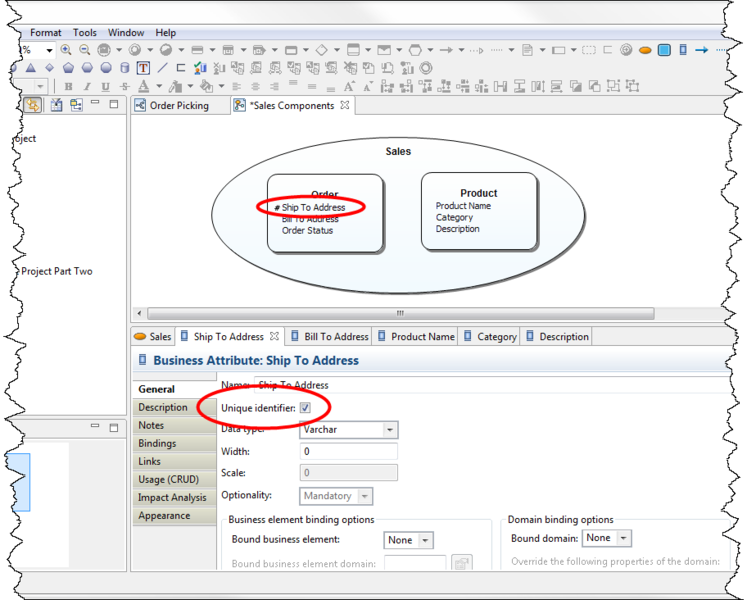Click the minimize icon of lower left panel
This screenshot has width=747, height=600.
click(x=95, y=426)
